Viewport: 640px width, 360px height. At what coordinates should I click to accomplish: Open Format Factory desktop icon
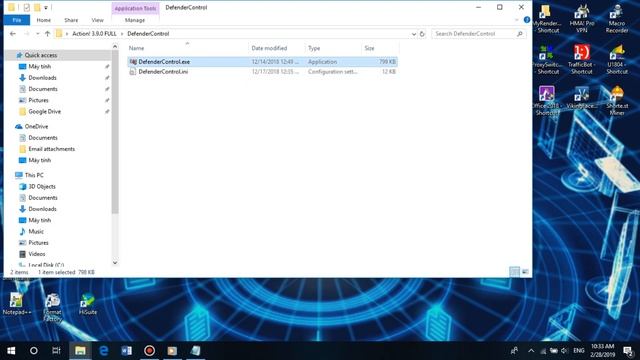[x=52, y=307]
